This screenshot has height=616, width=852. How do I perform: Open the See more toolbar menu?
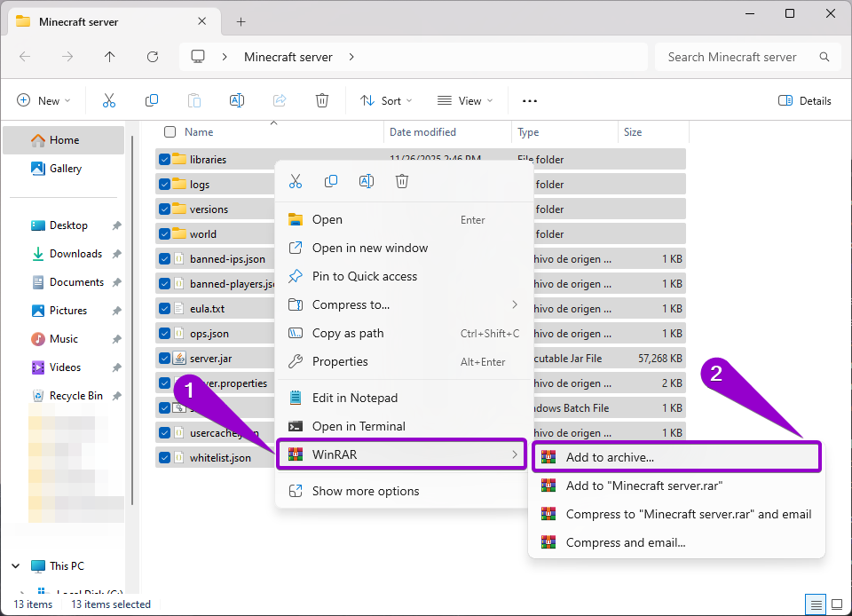[x=530, y=100]
